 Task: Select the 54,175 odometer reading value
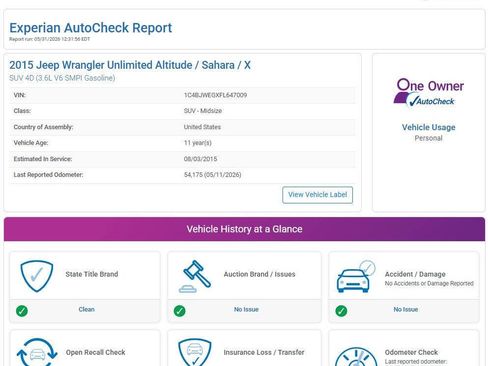click(x=212, y=175)
